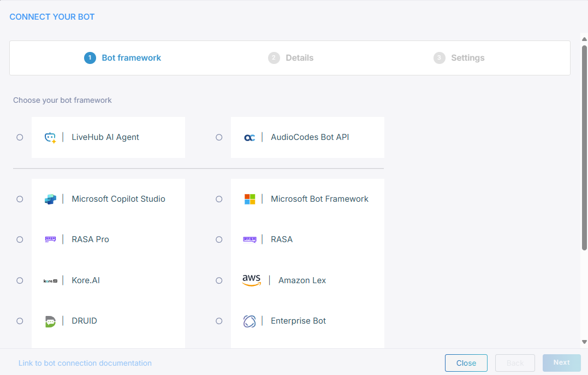Click the RASA Pro label
588x375 pixels.
point(91,239)
